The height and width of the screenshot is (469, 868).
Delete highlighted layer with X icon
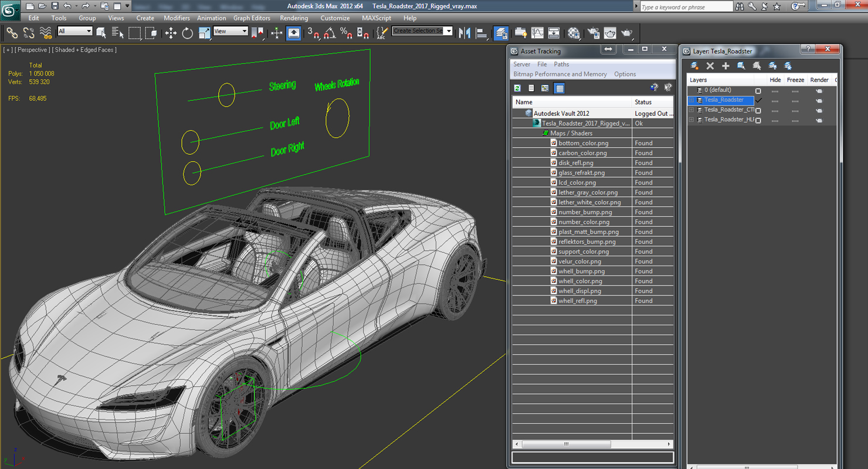click(x=710, y=66)
